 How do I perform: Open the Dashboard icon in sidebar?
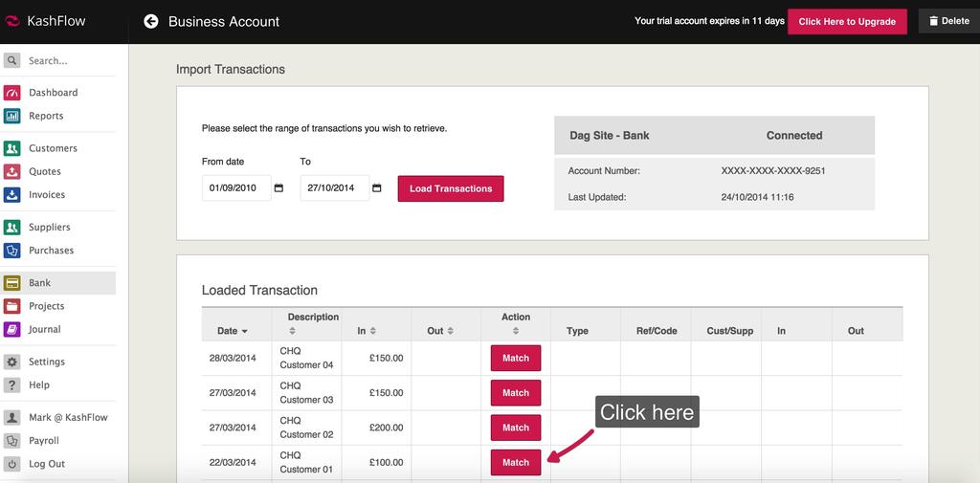(11, 93)
